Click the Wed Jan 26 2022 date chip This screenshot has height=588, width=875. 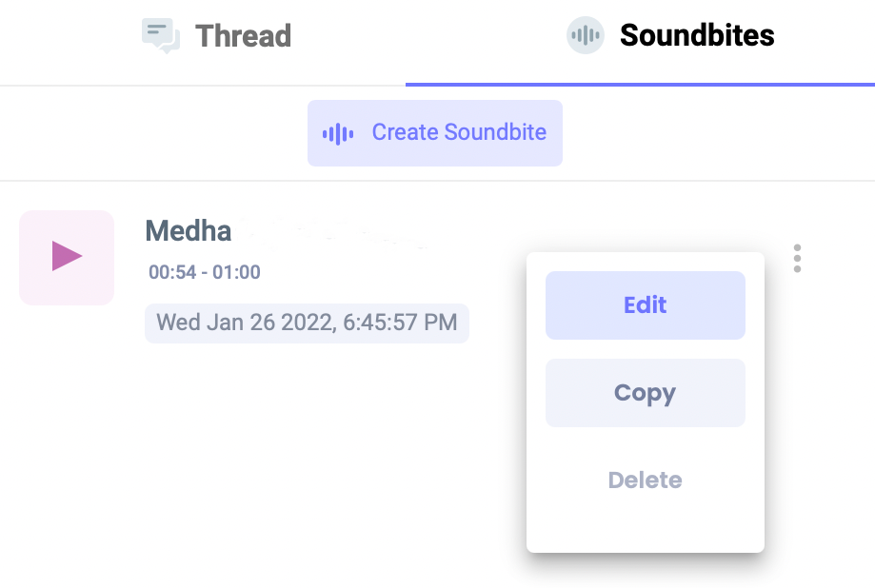(x=306, y=323)
